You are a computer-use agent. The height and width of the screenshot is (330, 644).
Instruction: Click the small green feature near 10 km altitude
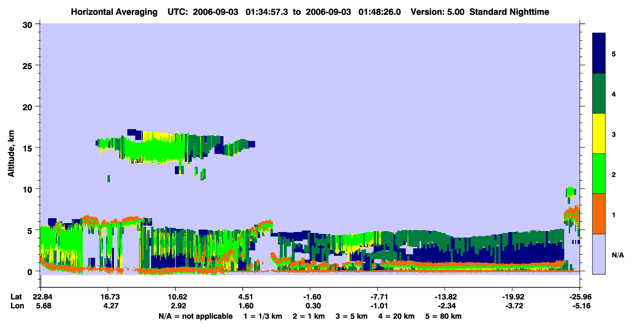pyautogui.click(x=570, y=192)
